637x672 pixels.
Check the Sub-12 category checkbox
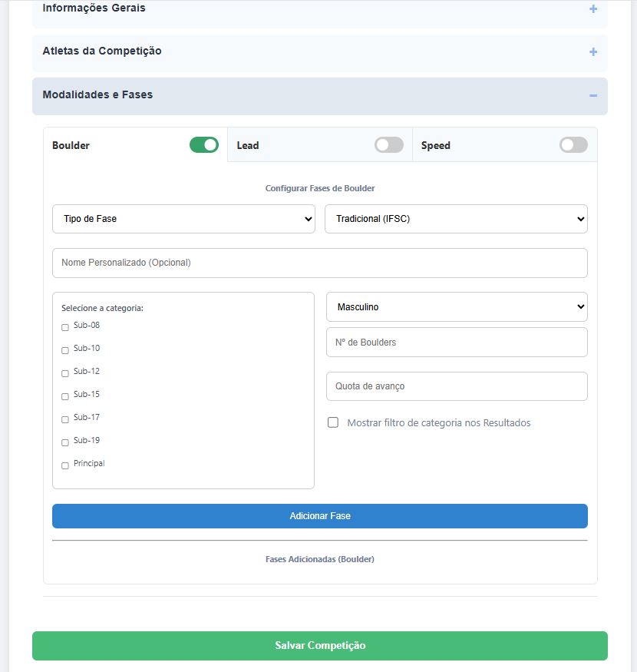coord(64,373)
